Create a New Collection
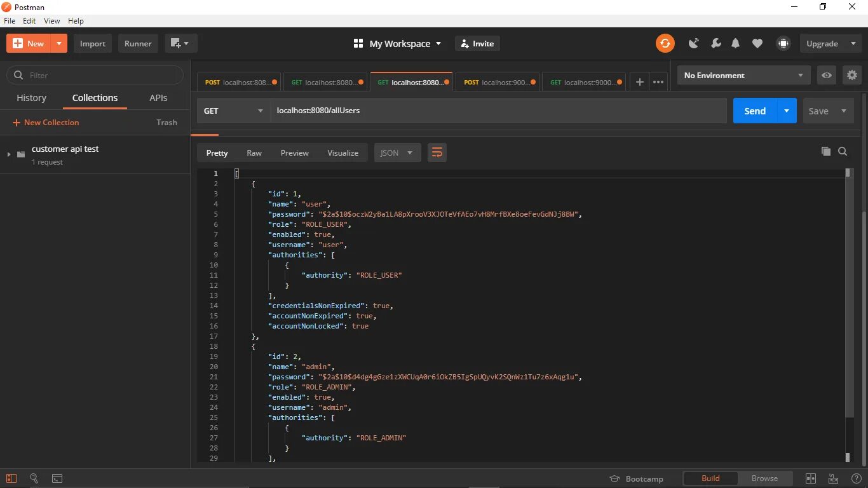This screenshot has width=868, height=488. 46,122
